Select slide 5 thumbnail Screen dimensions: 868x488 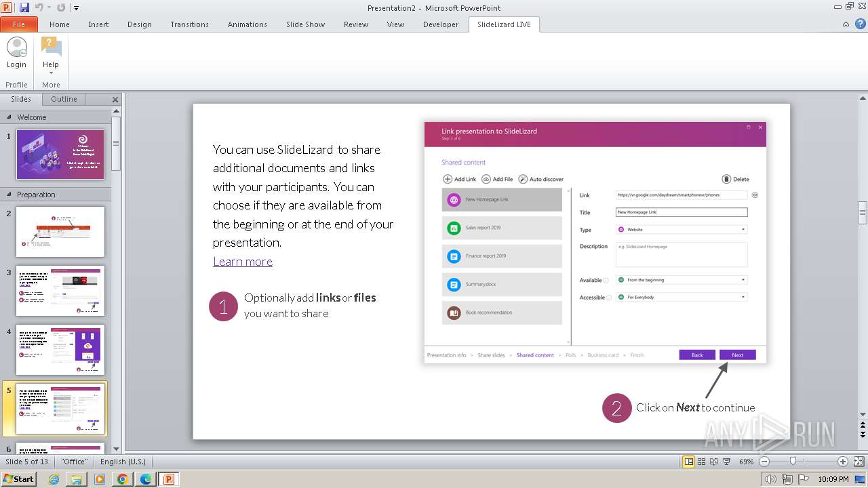coord(60,409)
